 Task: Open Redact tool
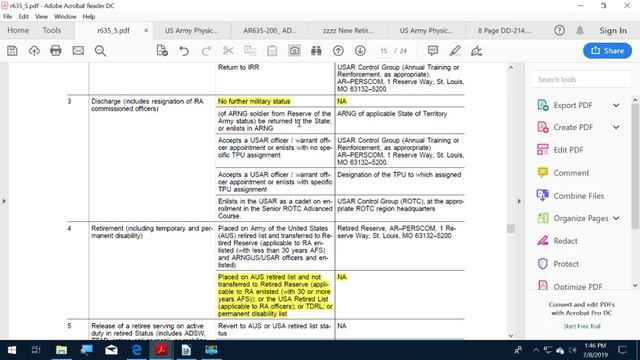tap(565, 241)
